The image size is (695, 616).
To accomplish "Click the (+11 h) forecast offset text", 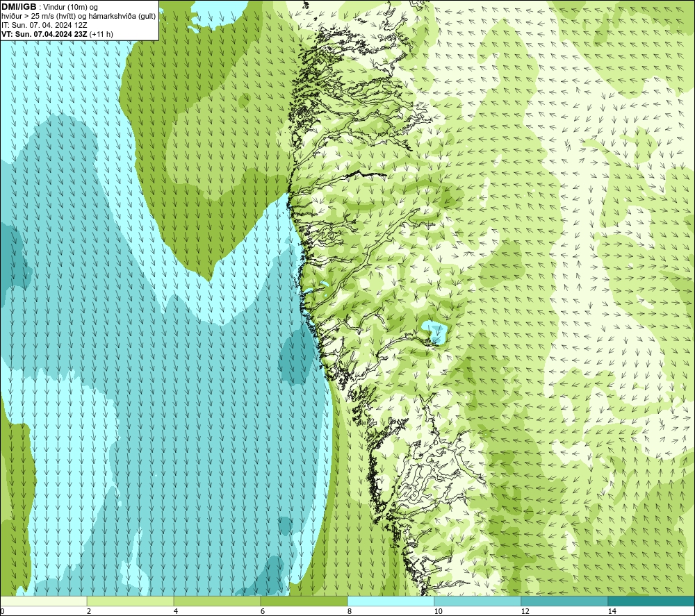I will click(x=101, y=34).
